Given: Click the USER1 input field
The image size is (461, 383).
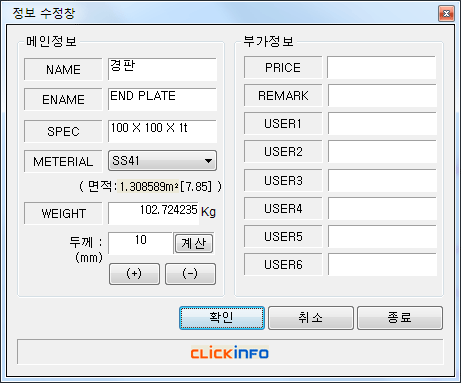Looking at the screenshot, I should pos(382,123).
